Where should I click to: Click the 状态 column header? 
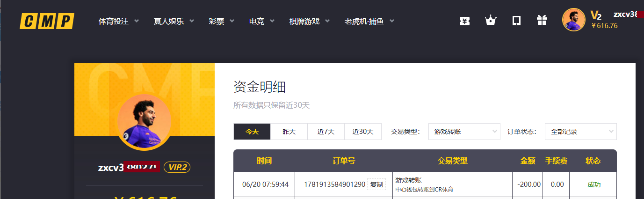pos(593,161)
